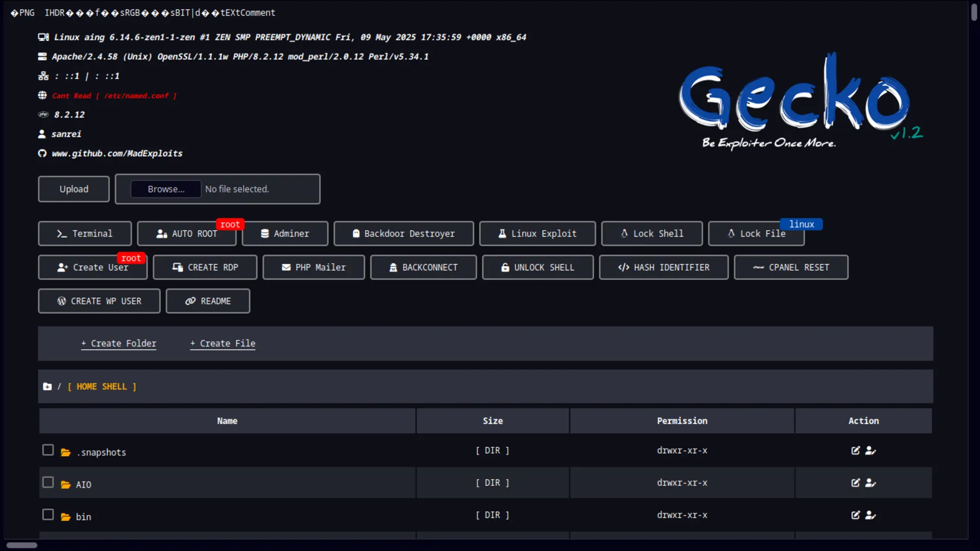Click Create File link
The image size is (980, 551).
click(x=223, y=344)
